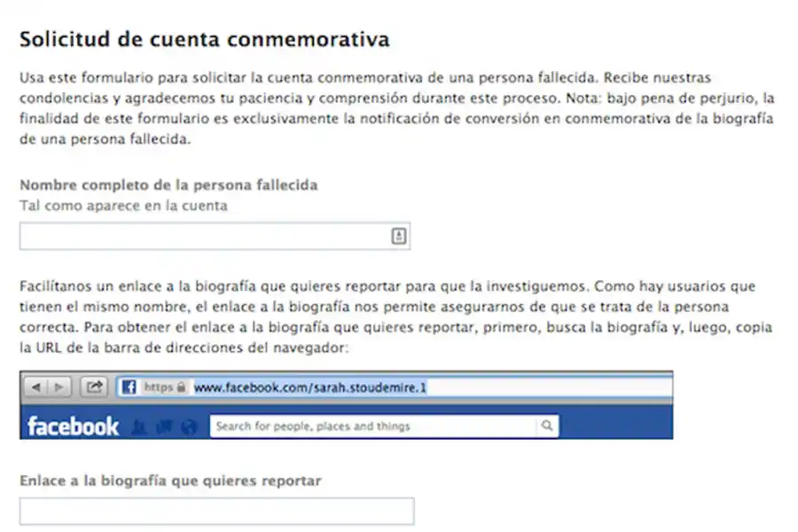
Task: Click the Facebook favicon inside the address bar
Action: [129, 387]
